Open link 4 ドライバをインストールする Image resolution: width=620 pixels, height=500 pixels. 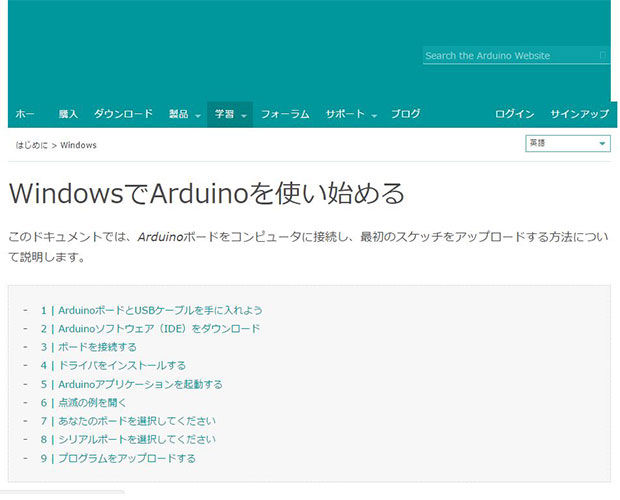[113, 366]
